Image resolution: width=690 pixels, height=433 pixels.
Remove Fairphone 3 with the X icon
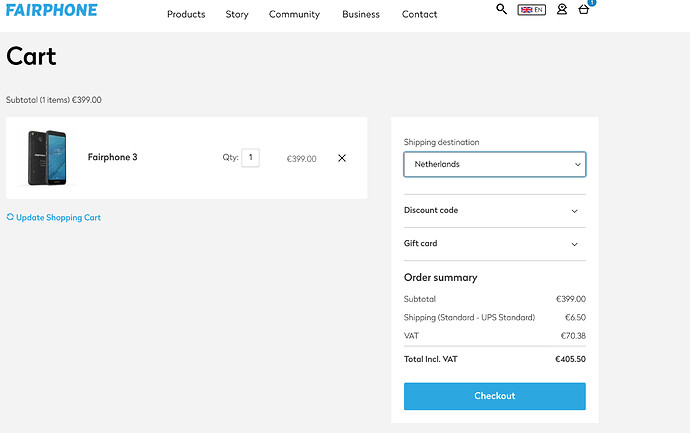click(342, 158)
